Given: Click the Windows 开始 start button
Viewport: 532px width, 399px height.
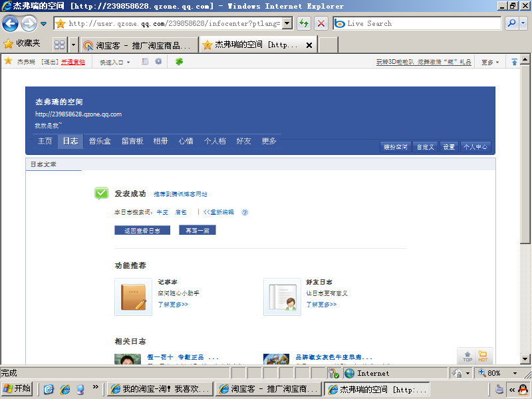Looking at the screenshot, I should [x=17, y=389].
